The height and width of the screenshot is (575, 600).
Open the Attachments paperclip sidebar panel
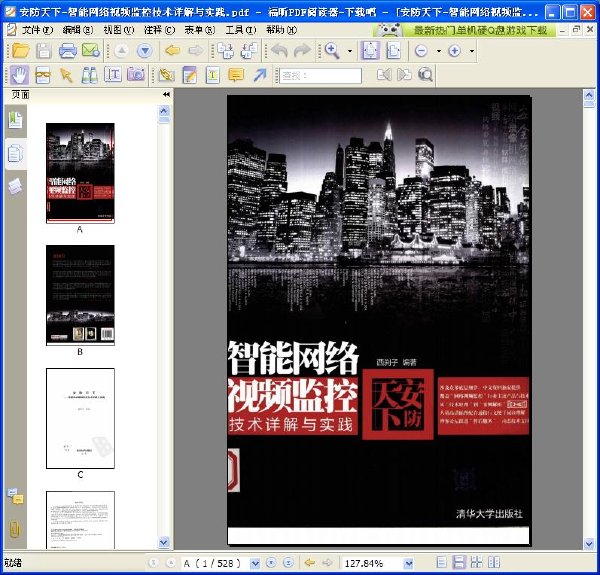pyautogui.click(x=15, y=530)
